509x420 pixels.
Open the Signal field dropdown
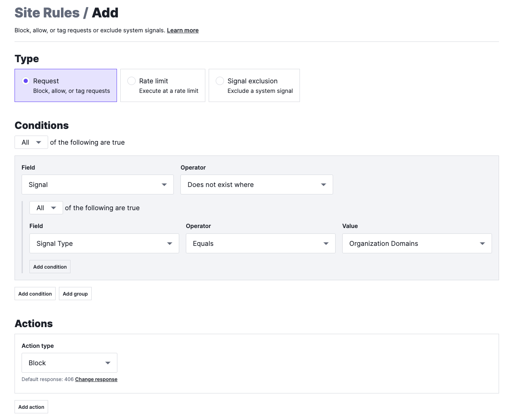(x=97, y=185)
